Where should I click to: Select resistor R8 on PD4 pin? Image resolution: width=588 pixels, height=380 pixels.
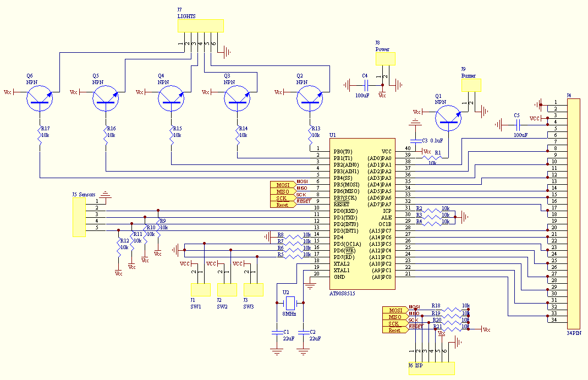[x=294, y=237]
